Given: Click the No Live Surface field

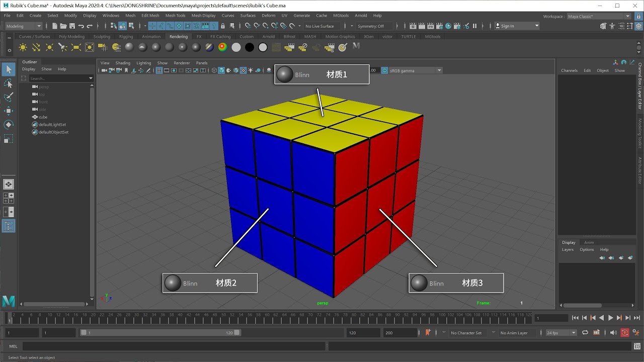Looking at the screenshot, I should [325, 26].
